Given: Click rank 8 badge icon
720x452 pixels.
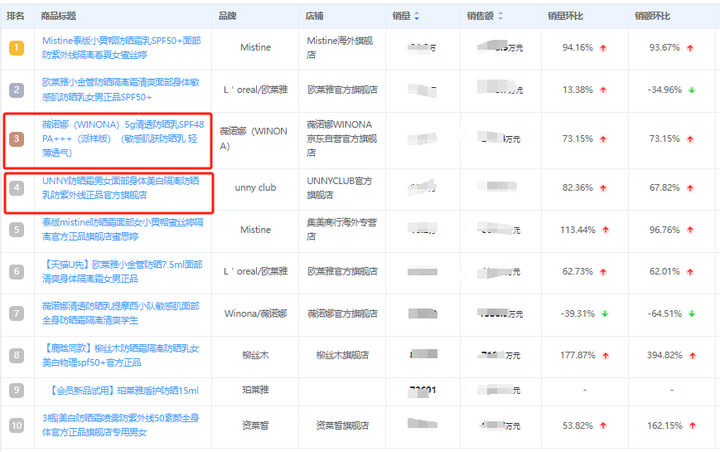Looking at the screenshot, I should pos(17,356).
